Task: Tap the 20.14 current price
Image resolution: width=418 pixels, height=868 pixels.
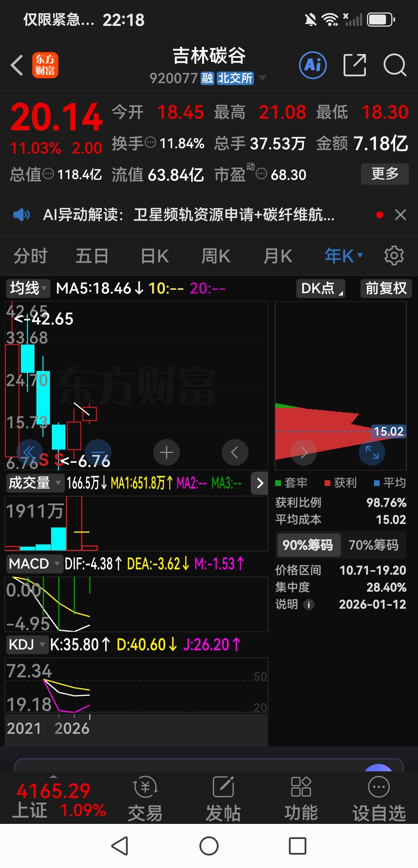Action: pos(57,117)
